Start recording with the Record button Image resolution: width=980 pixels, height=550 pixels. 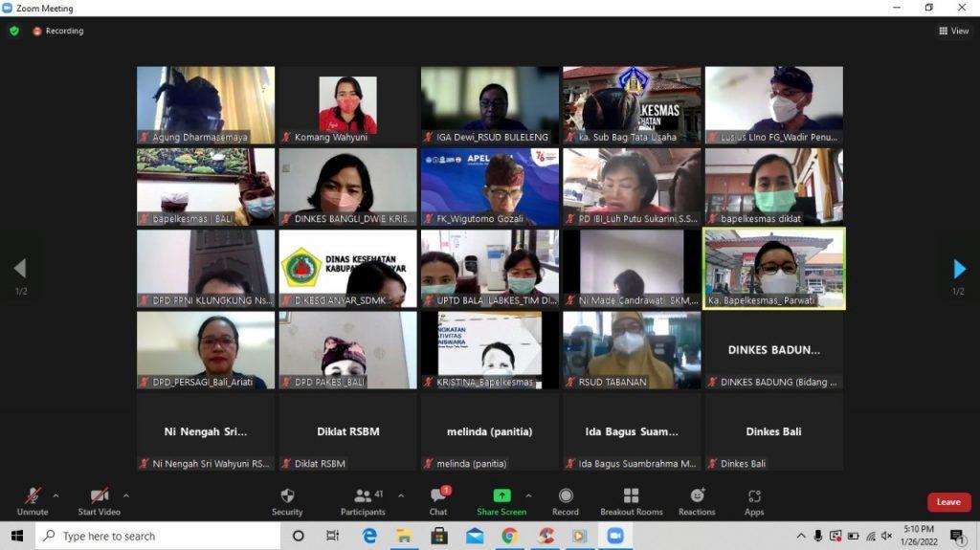566,496
